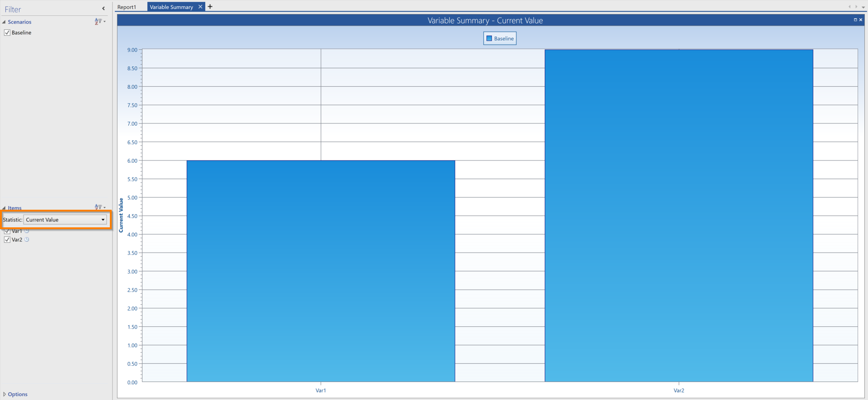This screenshot has height=400, width=868.
Task: Click the Current Value axis title
Action: pyautogui.click(x=121, y=216)
